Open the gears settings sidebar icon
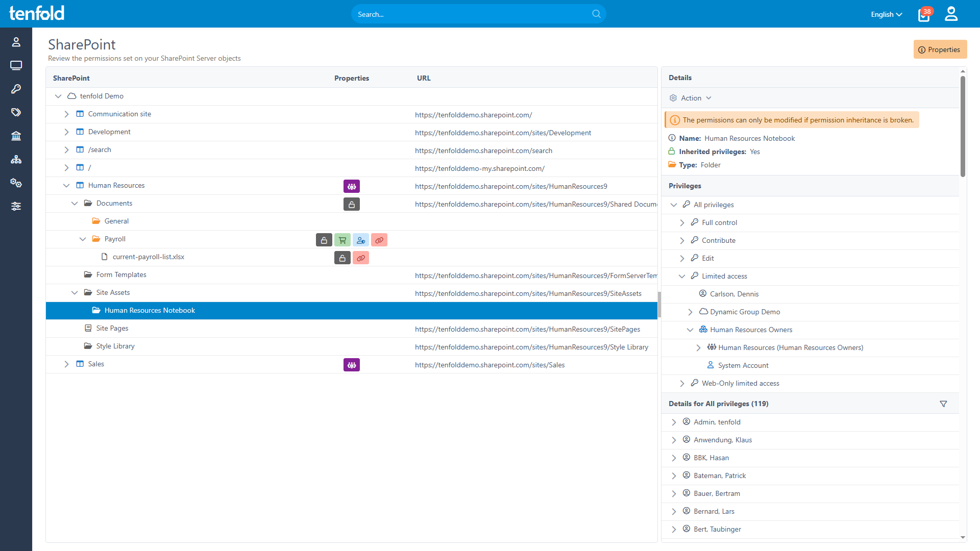Image resolution: width=980 pixels, height=551 pixels. 16,183
